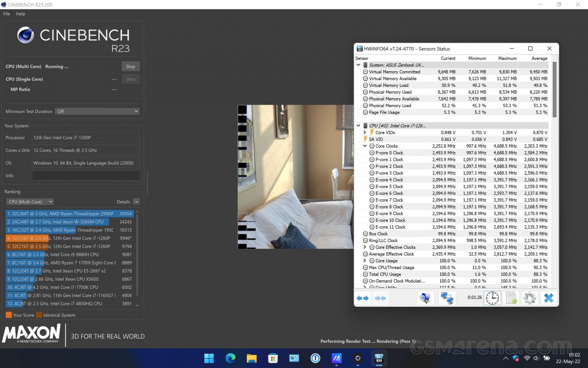588x368 pixels.
Task: Select Intel Core i7-7700K ranking row
Action: (70, 287)
